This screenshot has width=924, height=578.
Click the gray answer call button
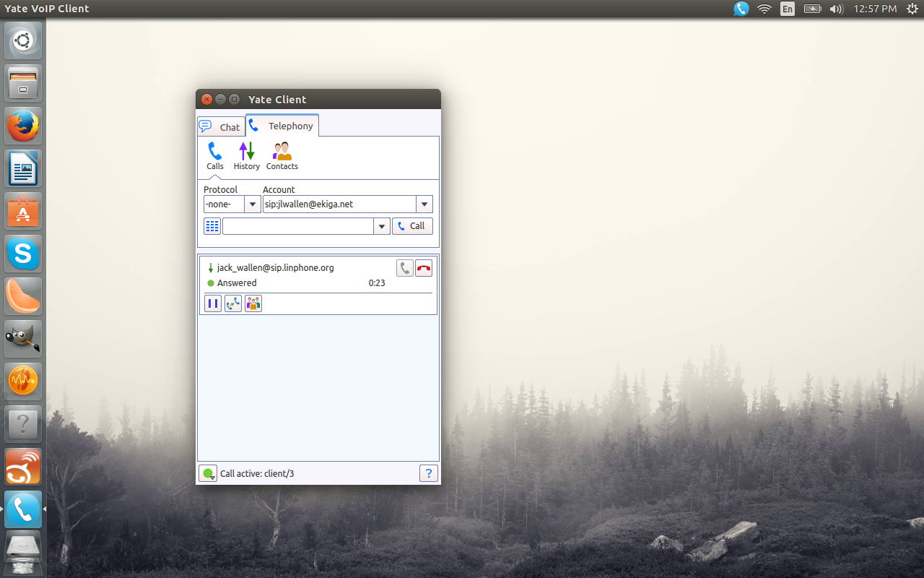click(405, 268)
